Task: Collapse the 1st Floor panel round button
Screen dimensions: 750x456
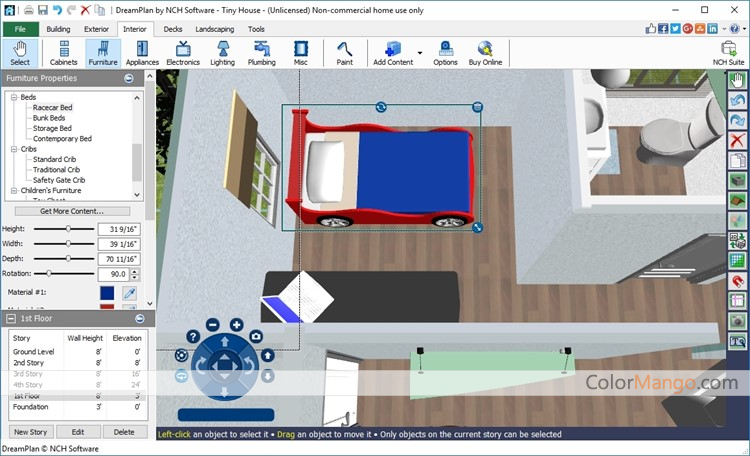Action: point(140,318)
